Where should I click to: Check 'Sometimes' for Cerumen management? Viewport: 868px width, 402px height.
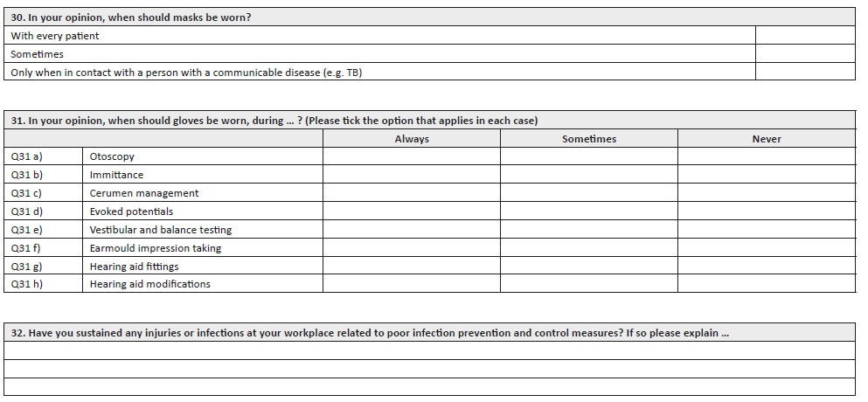pos(589,193)
